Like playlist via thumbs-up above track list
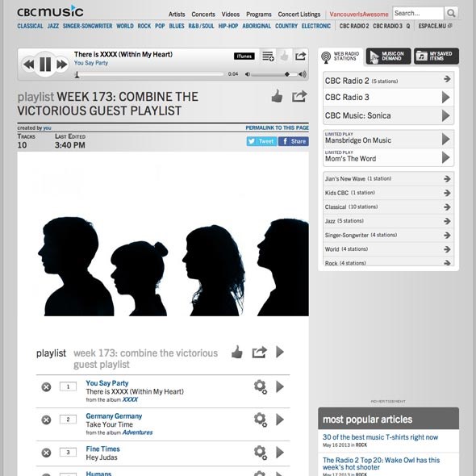The height and width of the screenshot is (476, 476). tap(236, 352)
